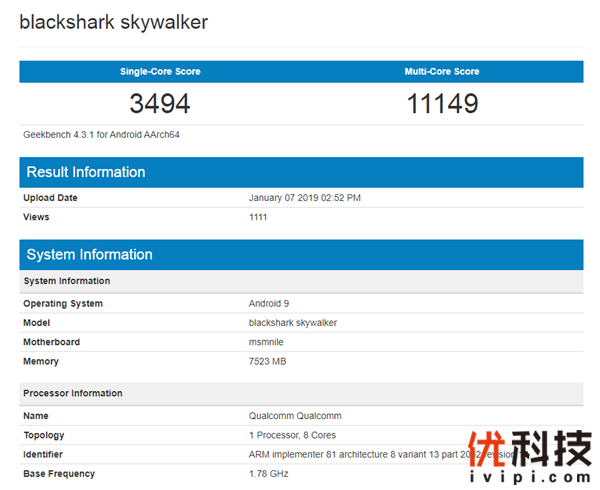Click the Views label
This screenshot has height=490, width=600.
36,217
